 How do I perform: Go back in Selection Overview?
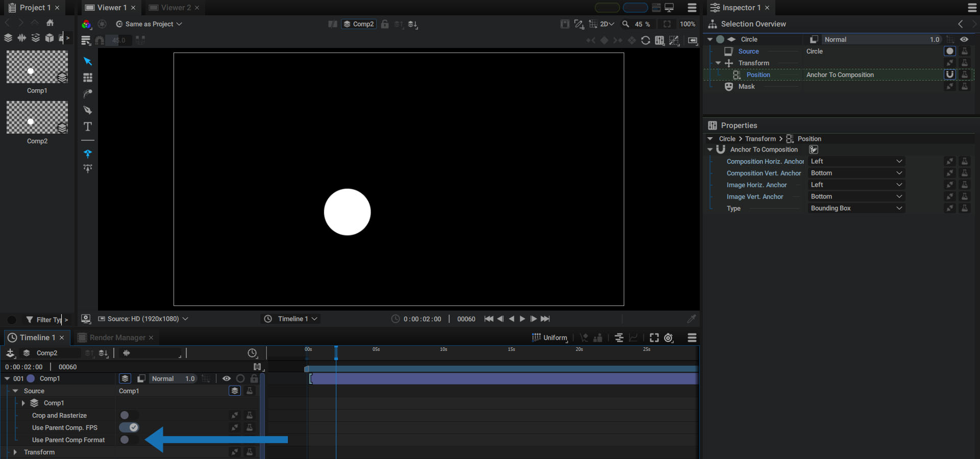961,24
